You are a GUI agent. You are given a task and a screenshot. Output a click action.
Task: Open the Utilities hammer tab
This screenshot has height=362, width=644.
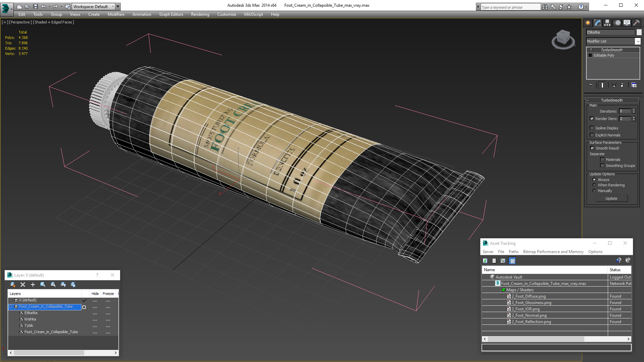tap(636, 23)
